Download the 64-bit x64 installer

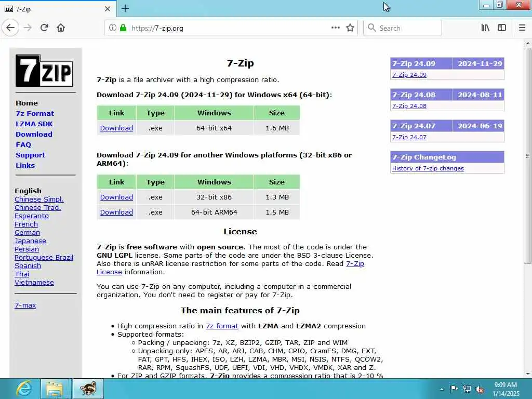pyautogui.click(x=116, y=128)
